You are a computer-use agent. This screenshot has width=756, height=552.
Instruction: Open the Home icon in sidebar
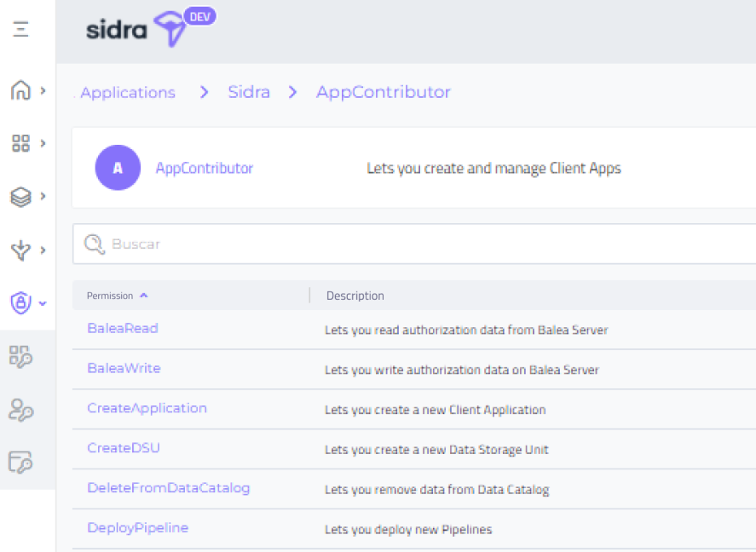20,90
